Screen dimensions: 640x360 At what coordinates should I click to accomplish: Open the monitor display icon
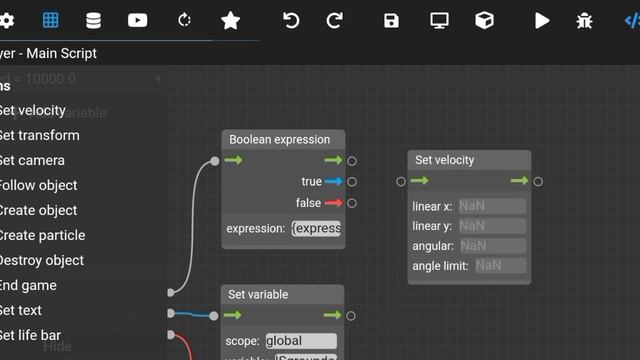click(x=439, y=20)
